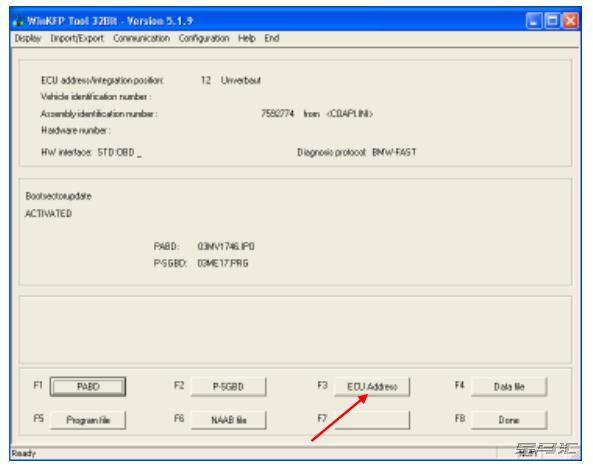The image size is (593, 471).
Task: Click the ECU address/integration position label
Action: tap(102, 80)
